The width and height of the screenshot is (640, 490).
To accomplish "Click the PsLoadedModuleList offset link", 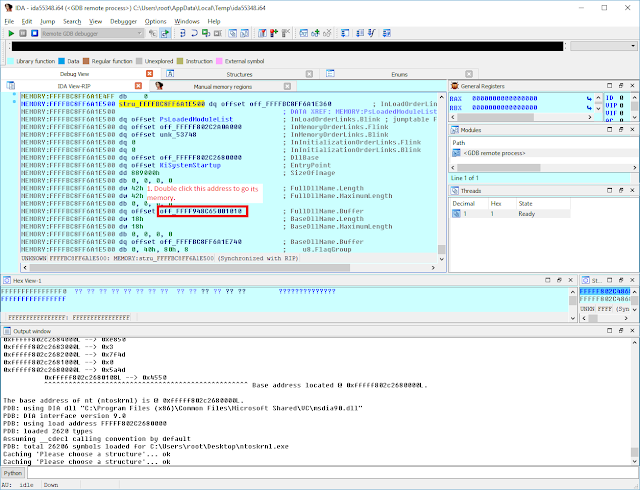I will [x=196, y=119].
